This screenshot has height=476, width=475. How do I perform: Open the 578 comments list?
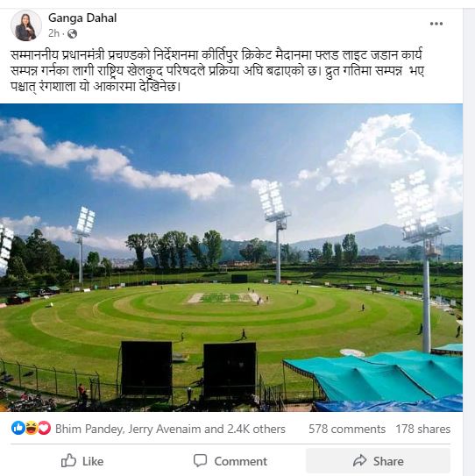347,429
